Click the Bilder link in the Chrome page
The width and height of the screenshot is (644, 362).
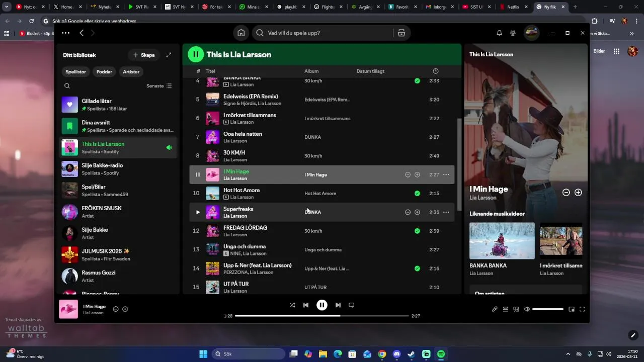pyautogui.click(x=599, y=51)
